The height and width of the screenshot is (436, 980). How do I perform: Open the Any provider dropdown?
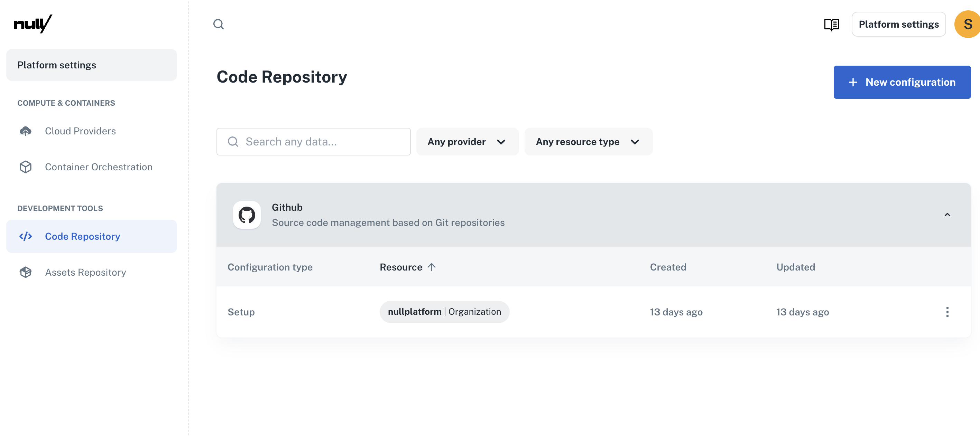tap(467, 142)
